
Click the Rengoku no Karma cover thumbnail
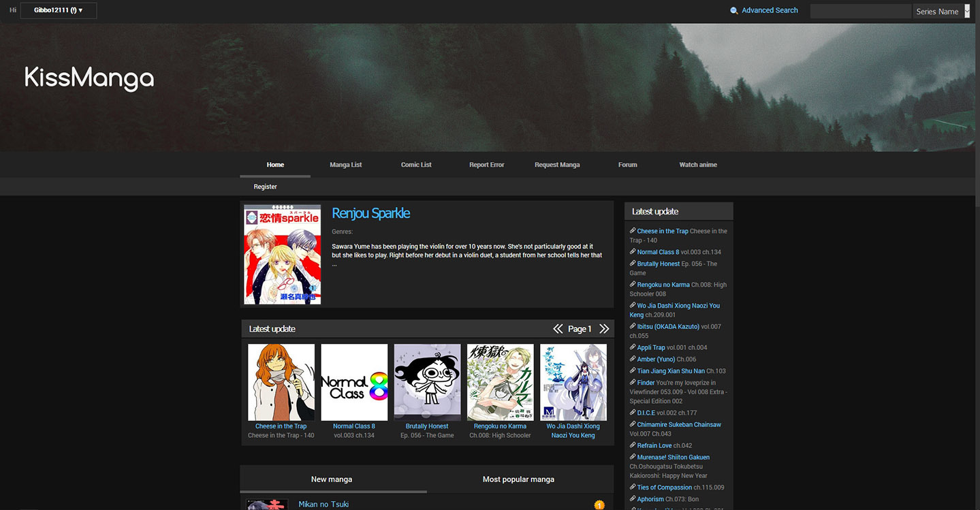click(x=501, y=382)
